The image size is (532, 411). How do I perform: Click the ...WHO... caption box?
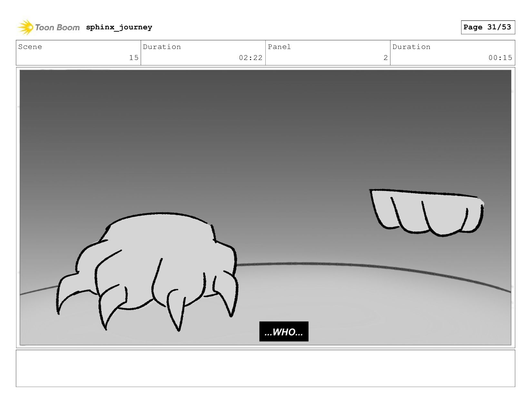click(x=284, y=331)
